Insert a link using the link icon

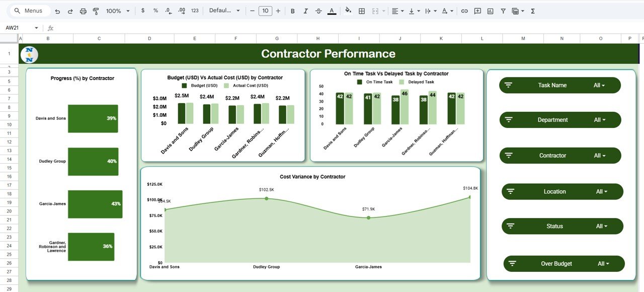[464, 11]
